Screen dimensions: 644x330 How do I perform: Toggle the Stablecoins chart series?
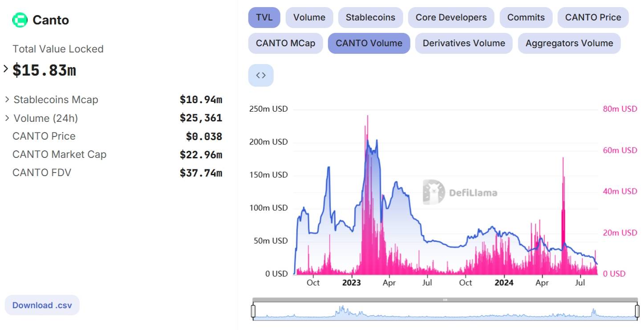pyautogui.click(x=370, y=17)
